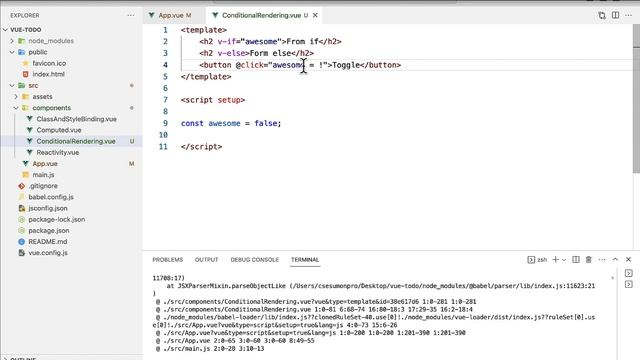Switch to ConditionalRendering.vue editor tab
Viewport: 640px width, 360px height.
tap(261, 15)
